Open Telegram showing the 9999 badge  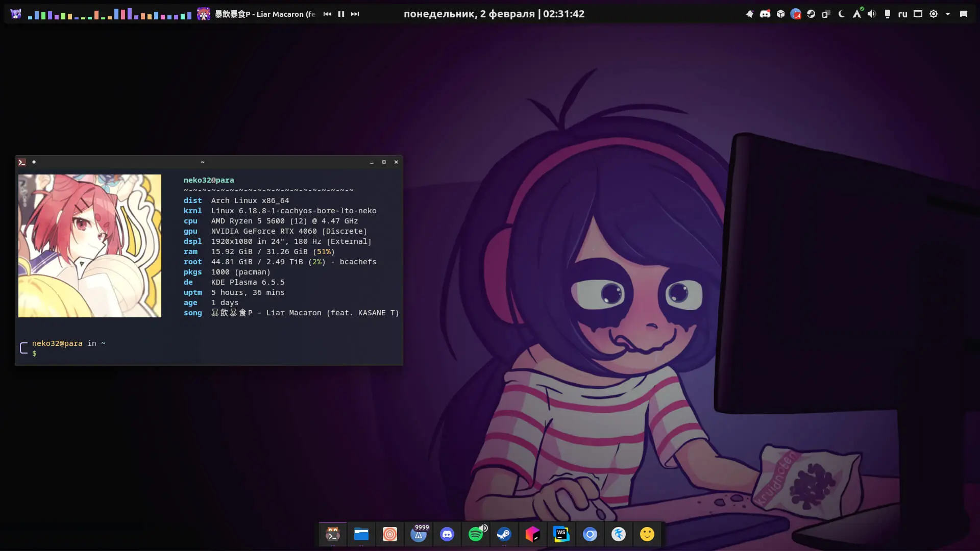pos(419,535)
